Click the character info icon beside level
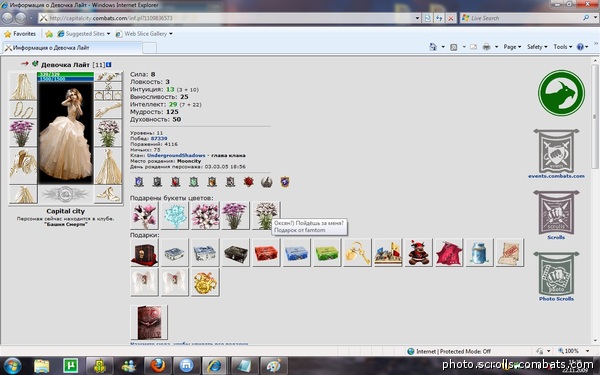This screenshot has width=600, height=375. click(x=109, y=65)
